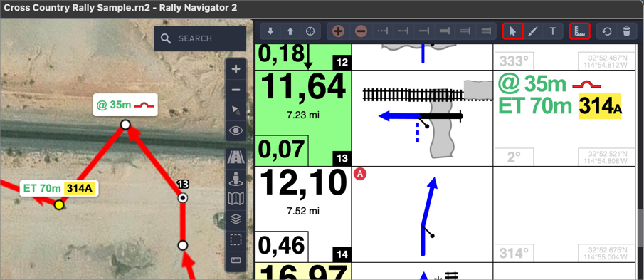Click the map SEARCH field

[x=200, y=38]
